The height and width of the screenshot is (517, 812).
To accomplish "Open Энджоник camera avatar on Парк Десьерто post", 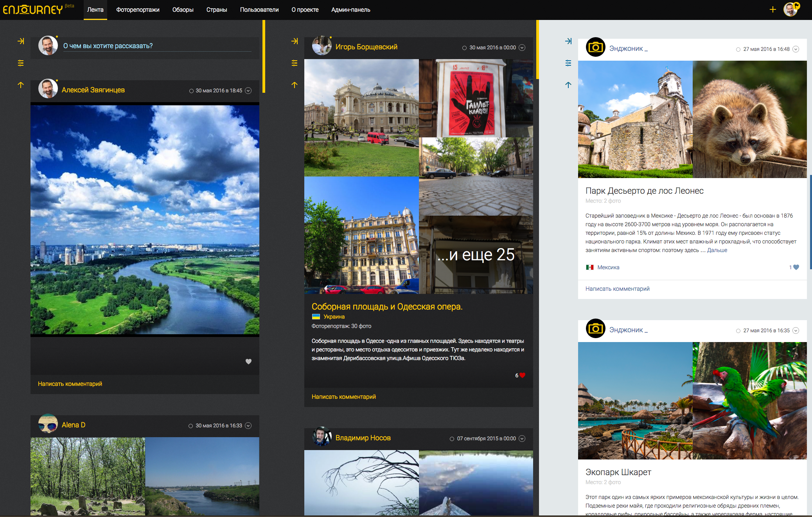I will (x=596, y=47).
